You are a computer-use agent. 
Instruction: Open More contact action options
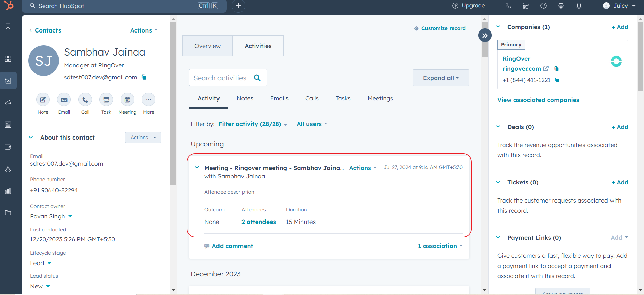click(148, 100)
